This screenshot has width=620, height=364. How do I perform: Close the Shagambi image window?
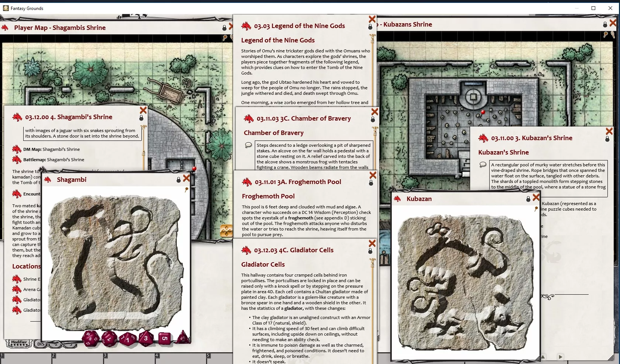tap(186, 178)
